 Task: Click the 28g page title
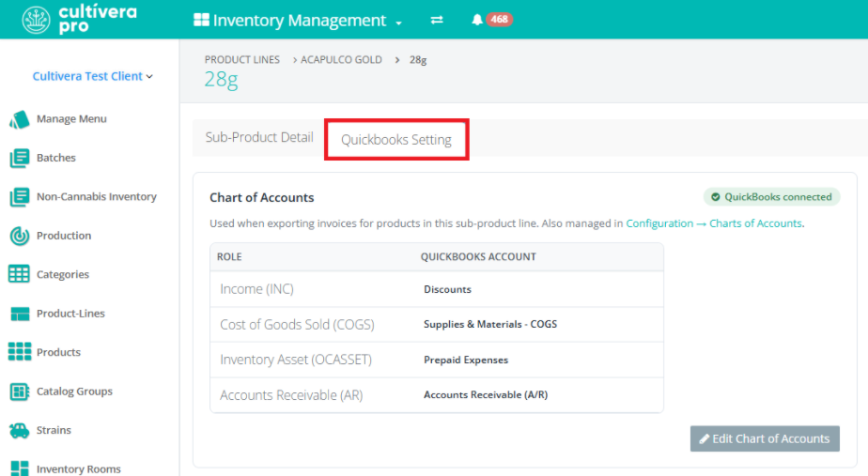point(221,80)
